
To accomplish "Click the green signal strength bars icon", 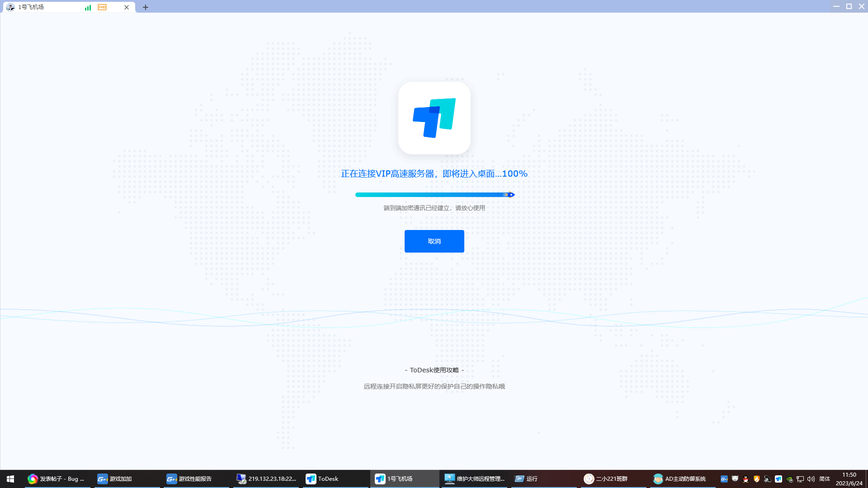I will pos(88,7).
